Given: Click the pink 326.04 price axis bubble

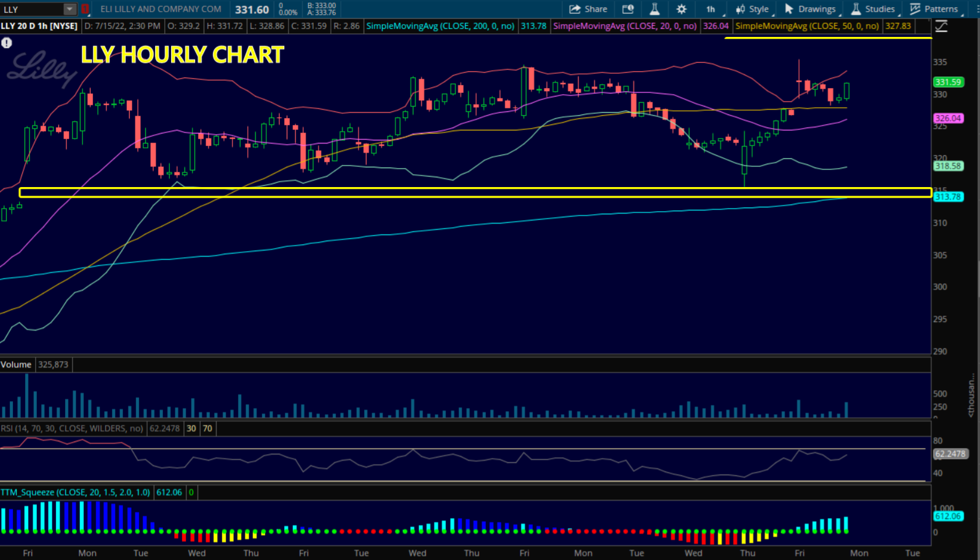Looking at the screenshot, I should point(948,118).
